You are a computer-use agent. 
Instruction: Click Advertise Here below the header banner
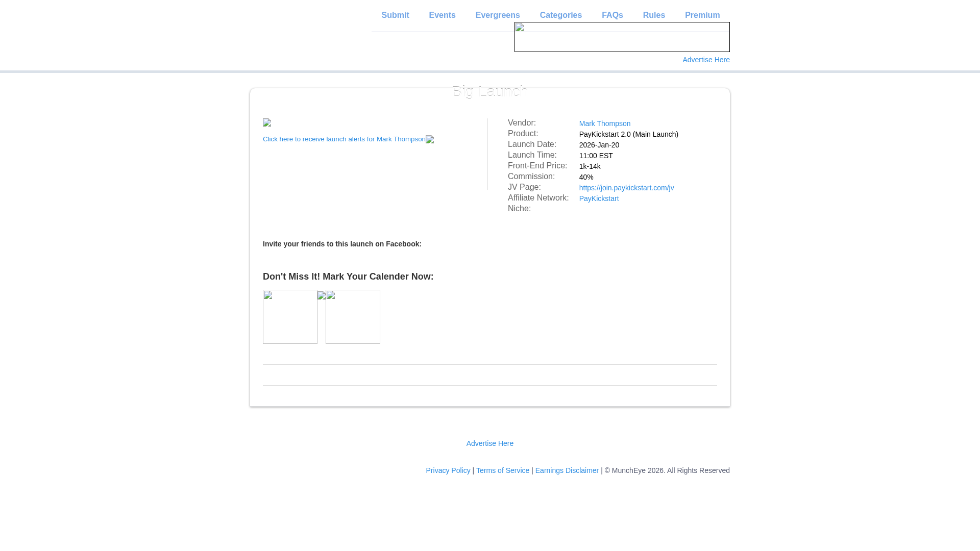(706, 60)
